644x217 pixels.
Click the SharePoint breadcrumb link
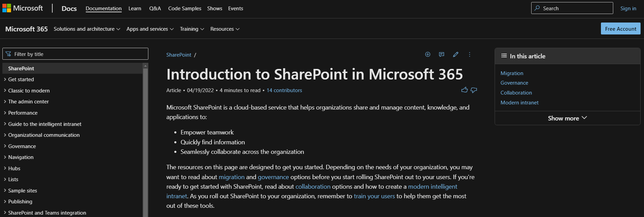(179, 55)
